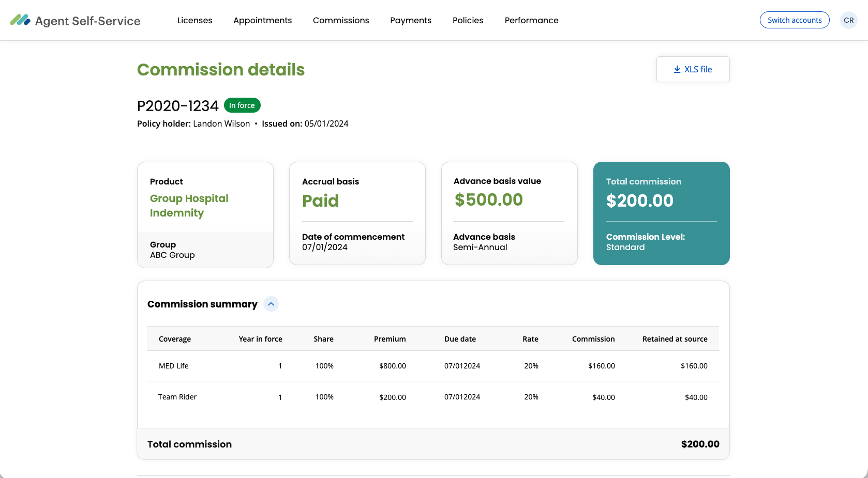The height and width of the screenshot is (478, 868).
Task: Open the Licenses menu item
Action: [x=194, y=20]
